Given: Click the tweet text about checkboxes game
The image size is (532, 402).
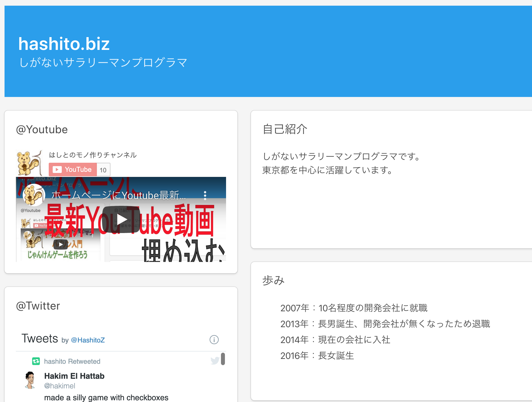Looking at the screenshot, I should tap(106, 397).
